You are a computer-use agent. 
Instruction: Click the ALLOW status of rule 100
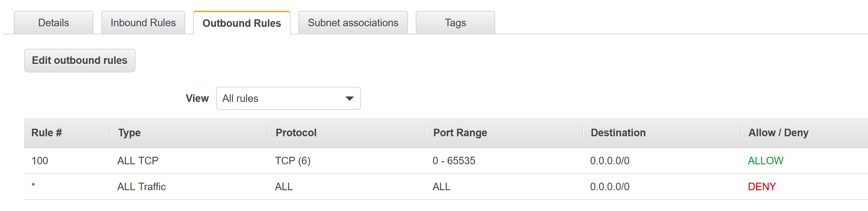click(765, 161)
